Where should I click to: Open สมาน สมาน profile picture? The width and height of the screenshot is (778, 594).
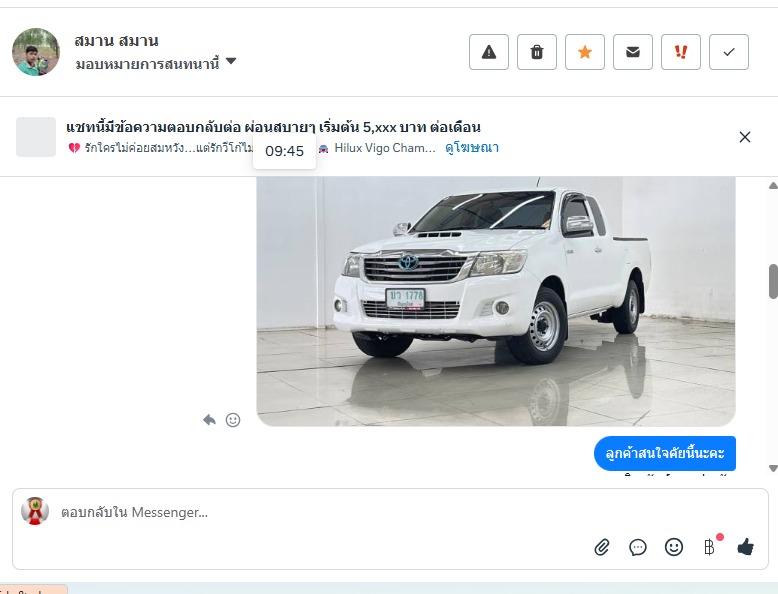[36, 52]
